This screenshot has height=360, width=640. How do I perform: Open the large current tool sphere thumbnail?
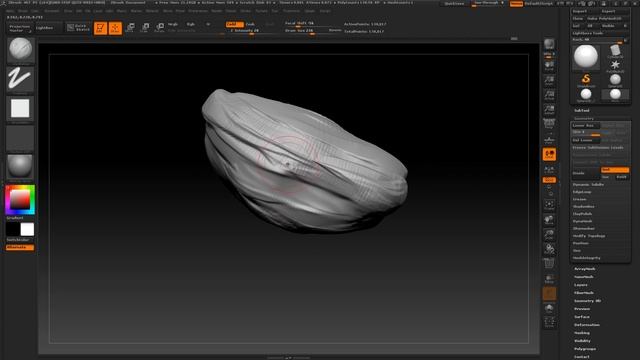[586, 57]
